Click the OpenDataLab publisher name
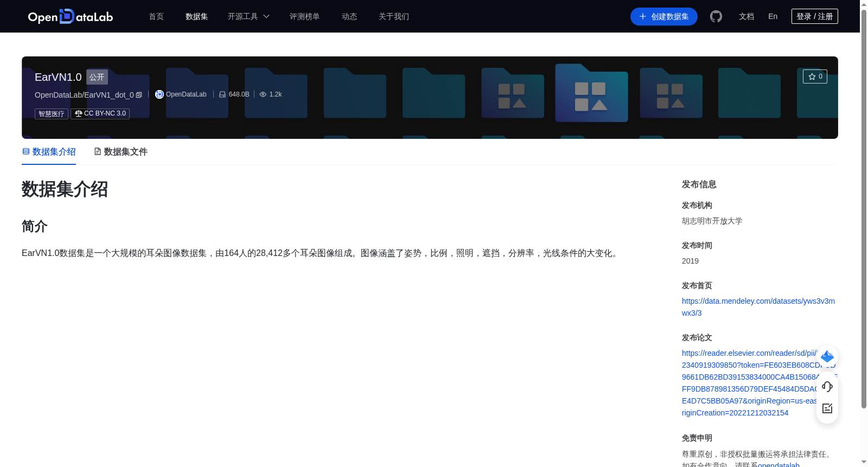This screenshot has height=467, width=868. [186, 94]
